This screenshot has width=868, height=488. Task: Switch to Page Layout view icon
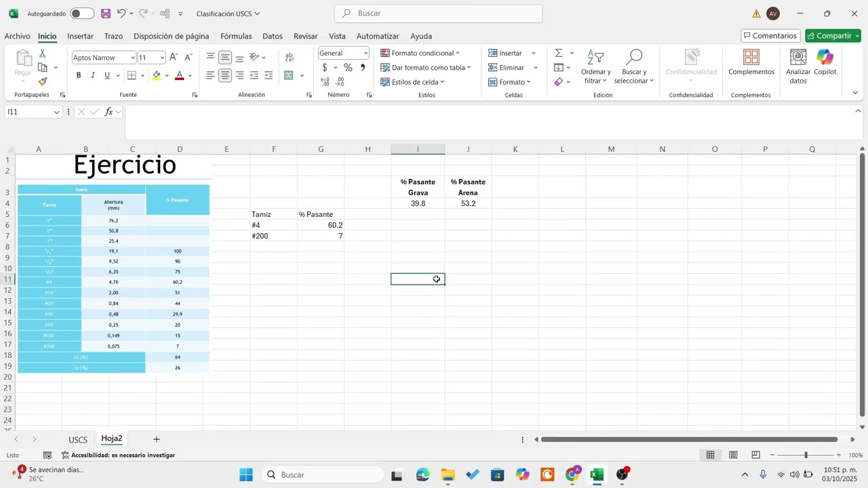[733, 455]
